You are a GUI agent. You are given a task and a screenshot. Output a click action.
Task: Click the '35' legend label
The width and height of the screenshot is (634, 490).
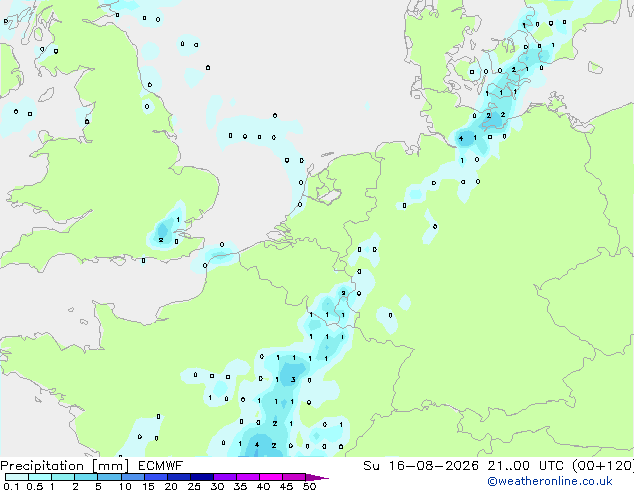click(x=240, y=486)
